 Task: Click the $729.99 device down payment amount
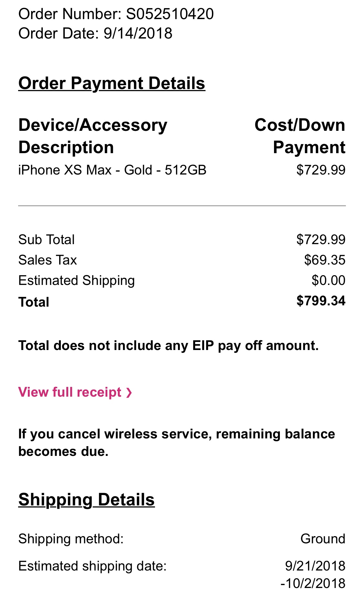pos(321,170)
